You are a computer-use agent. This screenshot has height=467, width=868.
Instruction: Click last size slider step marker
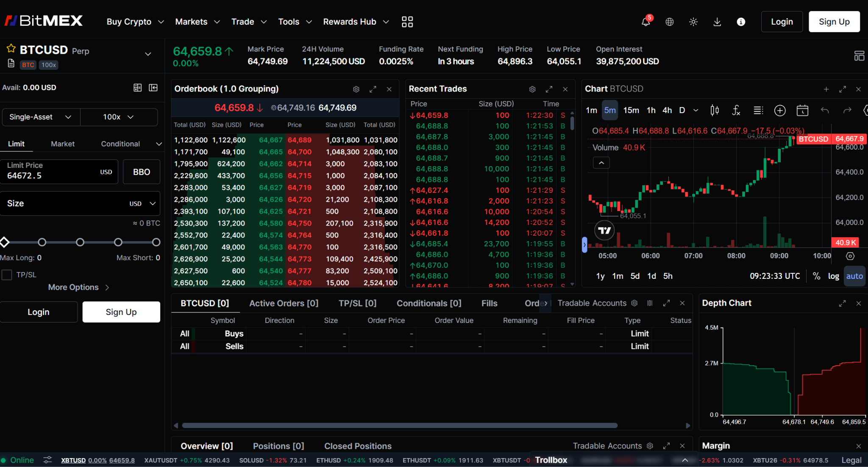click(x=156, y=242)
